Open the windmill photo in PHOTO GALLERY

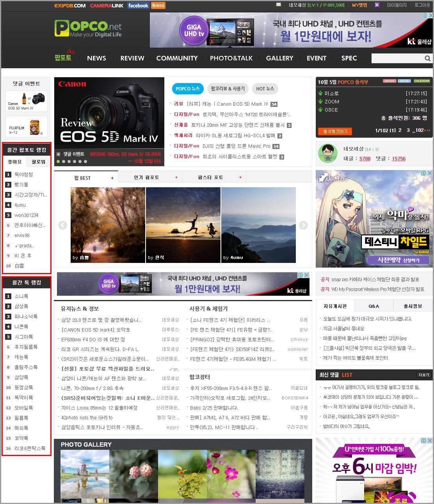85,474
